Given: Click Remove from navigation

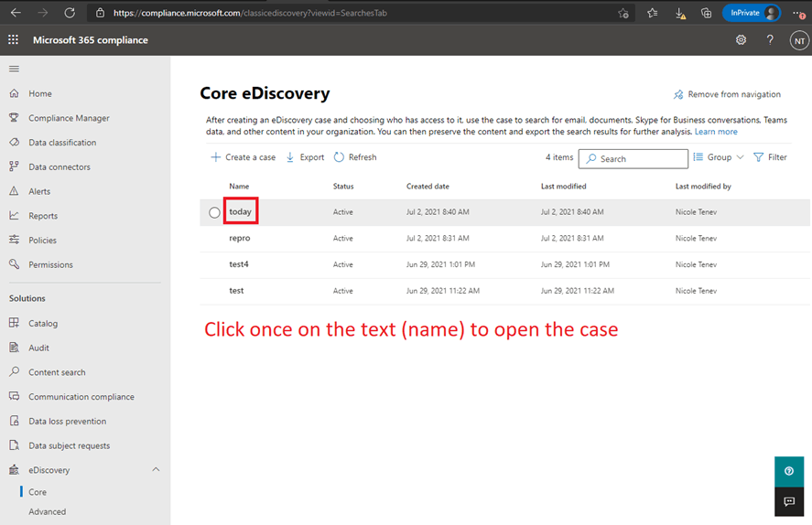Looking at the screenshot, I should [x=727, y=94].
